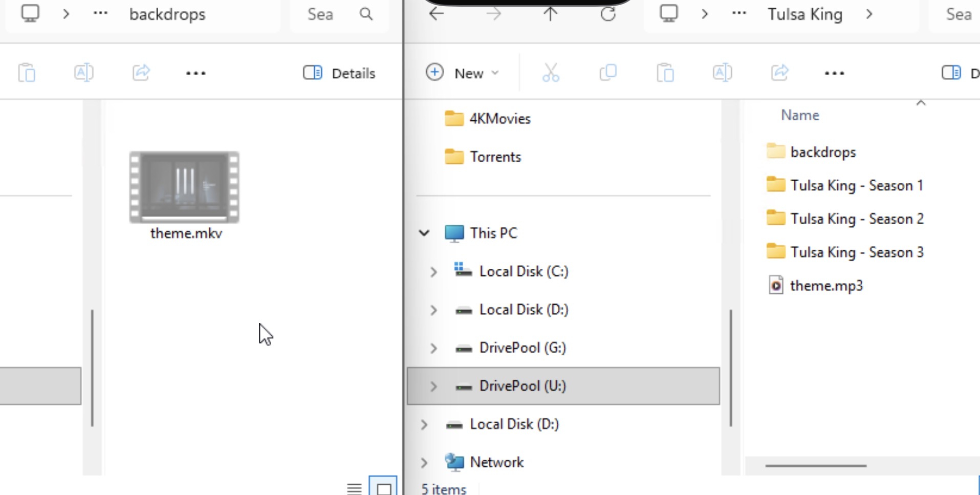
Task: Show hidden path via ellipsis in backdrops address bar
Action: [100, 13]
